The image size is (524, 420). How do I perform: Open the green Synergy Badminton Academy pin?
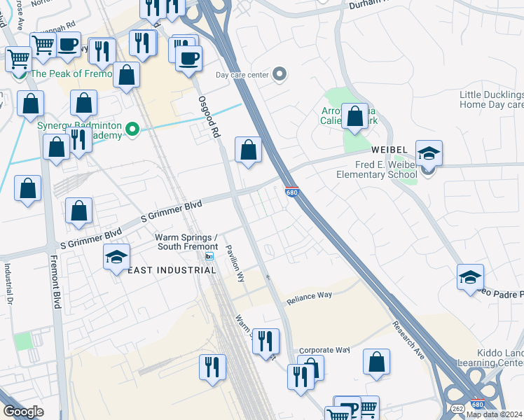point(132,130)
